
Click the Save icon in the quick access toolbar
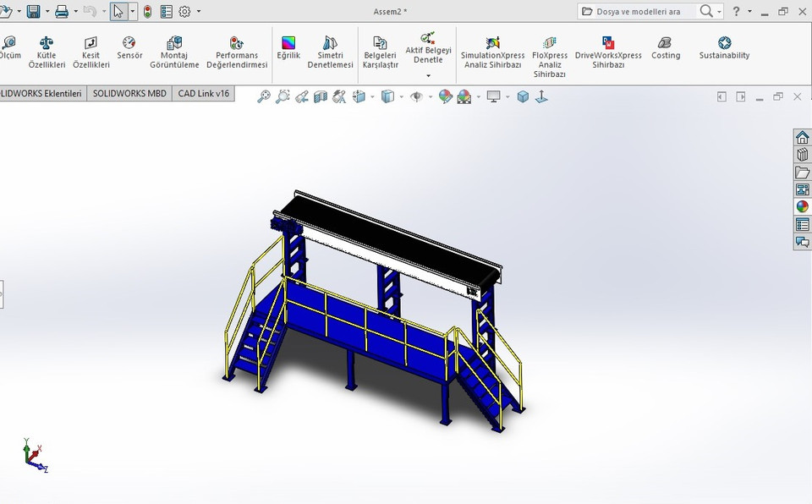[x=34, y=11]
